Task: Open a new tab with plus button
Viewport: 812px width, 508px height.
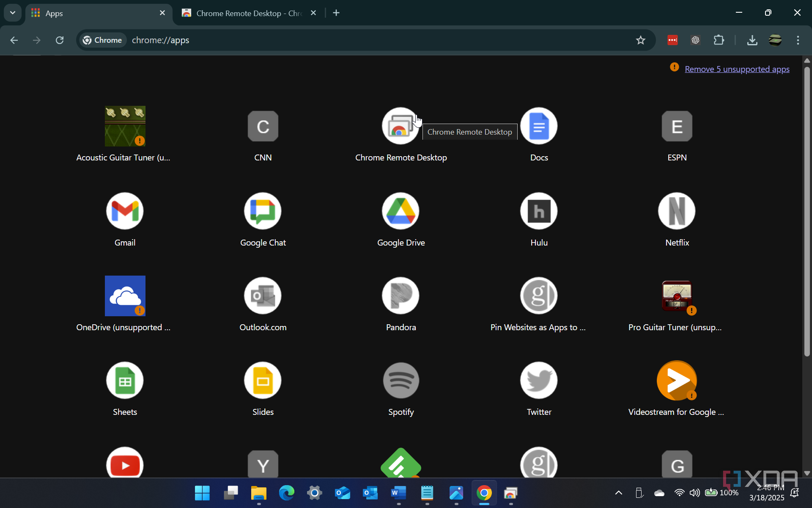Action: (x=336, y=13)
